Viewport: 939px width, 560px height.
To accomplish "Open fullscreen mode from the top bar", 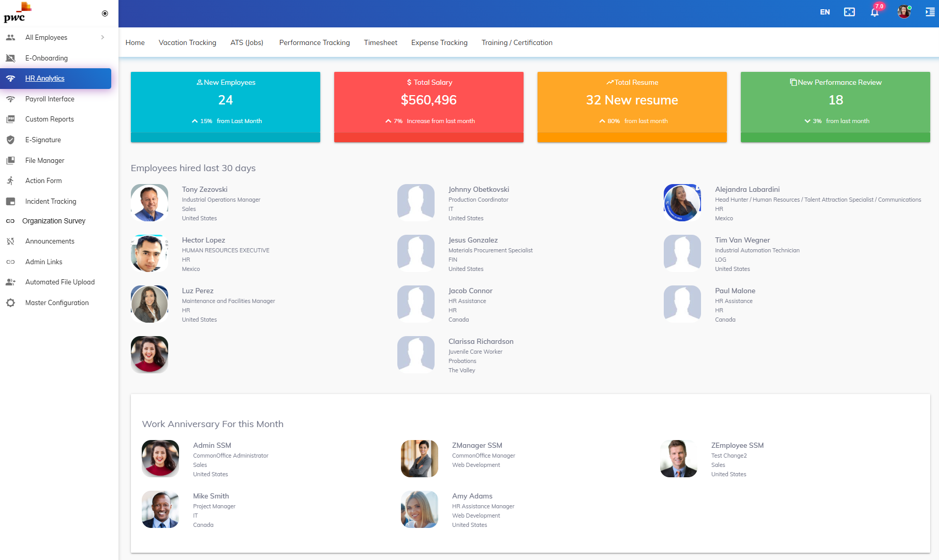I will coord(849,11).
